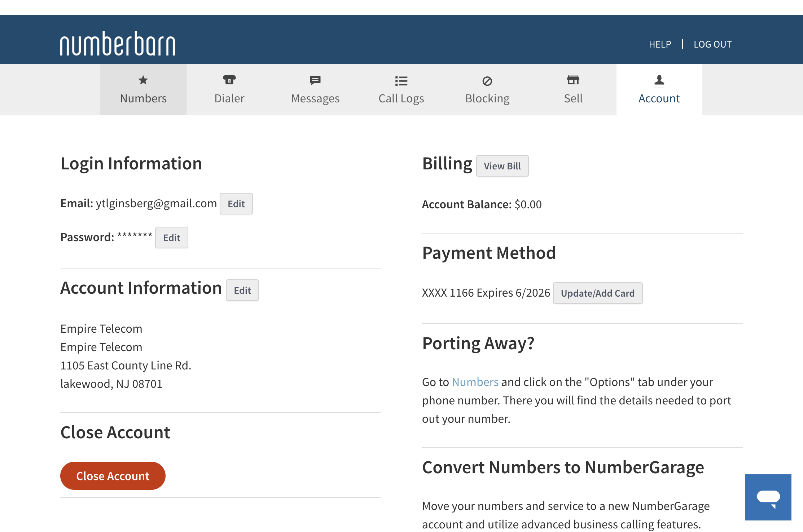Open the chat support bubble
This screenshot has width=803, height=532.
768,497
